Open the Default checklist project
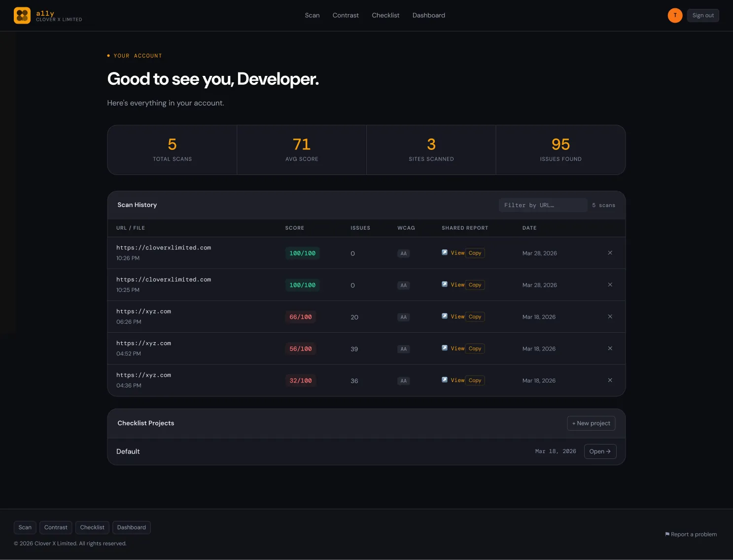This screenshot has width=733, height=560. pyautogui.click(x=600, y=452)
